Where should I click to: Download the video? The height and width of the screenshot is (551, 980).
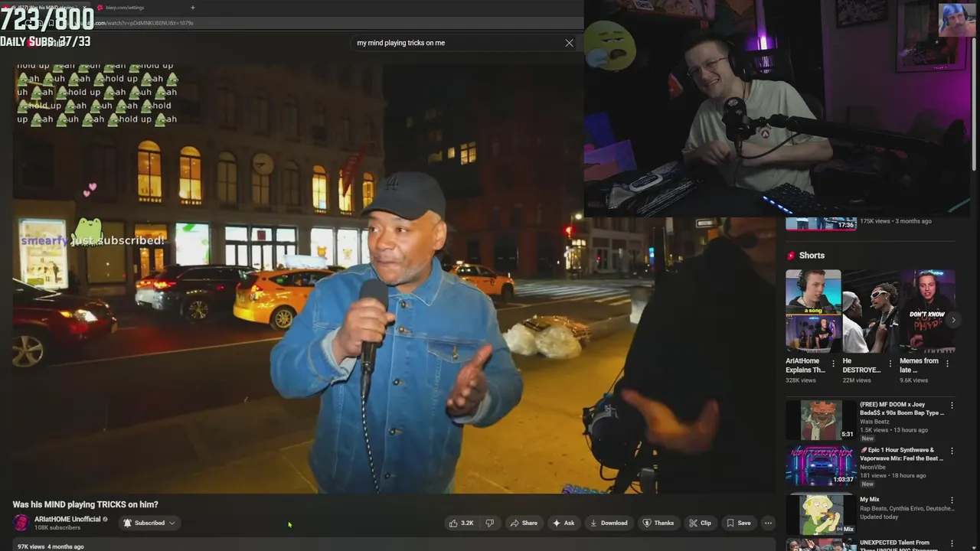pyautogui.click(x=609, y=523)
